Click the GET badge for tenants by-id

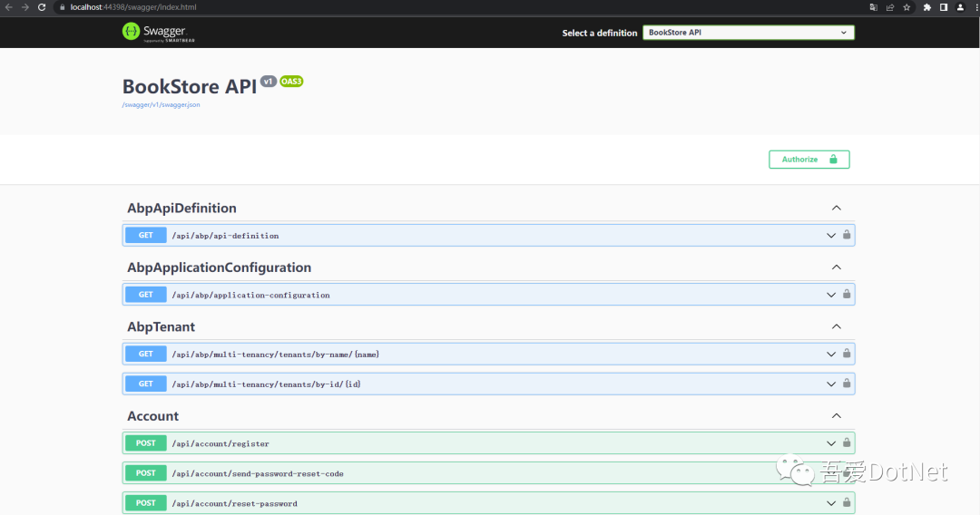(x=145, y=384)
